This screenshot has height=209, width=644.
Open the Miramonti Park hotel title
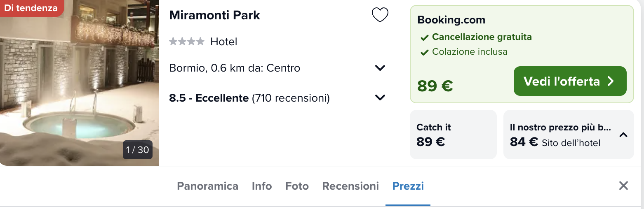pos(214,15)
